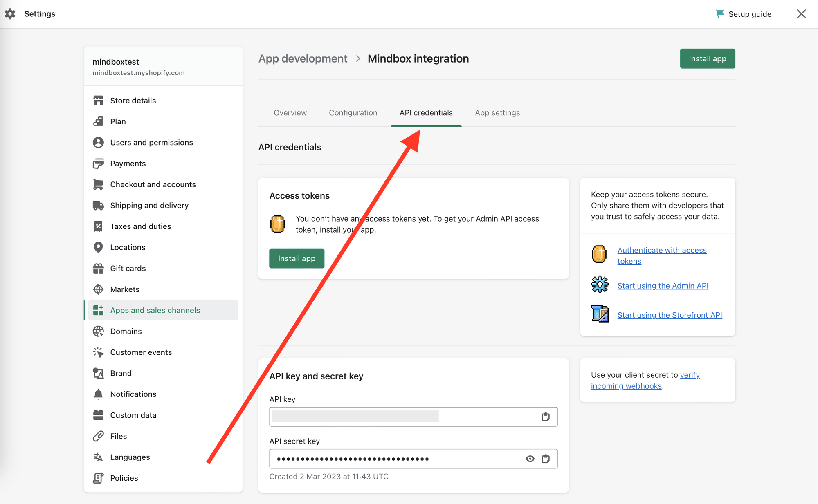Click the Domains globe icon
The height and width of the screenshot is (504, 818).
point(98,331)
